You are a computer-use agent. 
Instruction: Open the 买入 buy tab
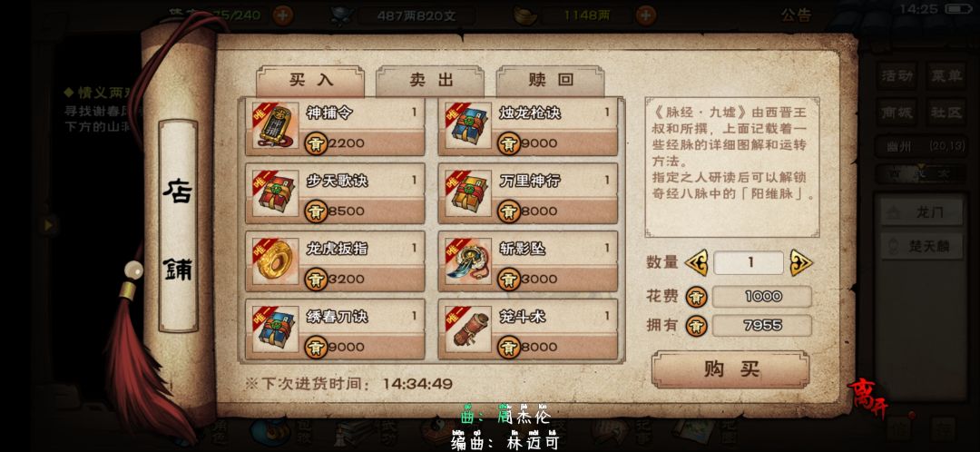(x=310, y=80)
